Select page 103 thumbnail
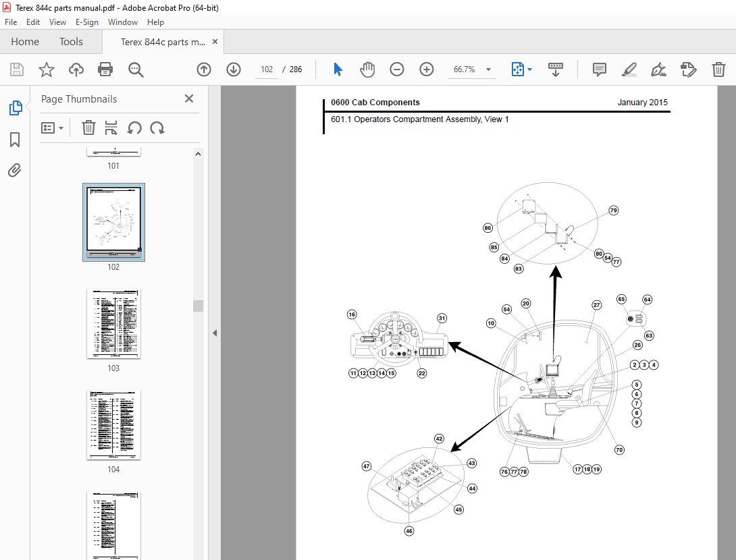 pyautogui.click(x=113, y=324)
